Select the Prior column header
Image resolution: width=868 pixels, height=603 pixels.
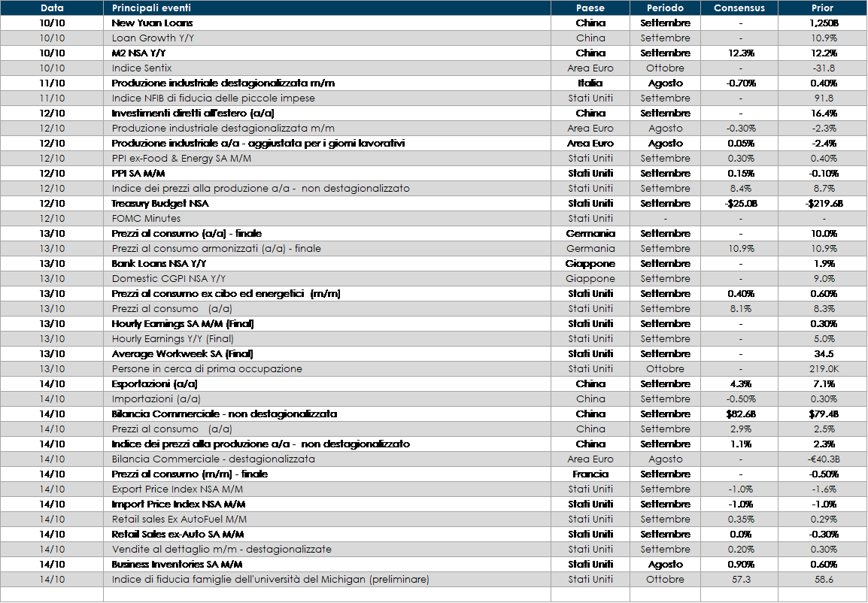(822, 8)
